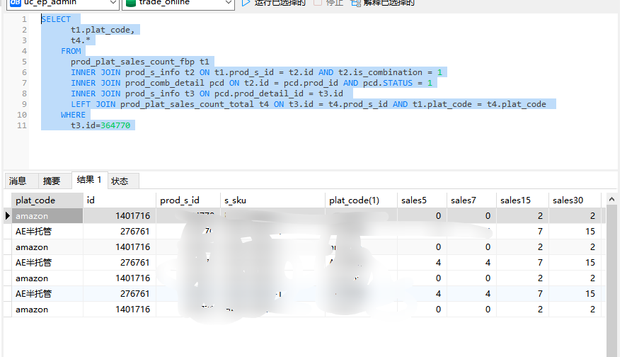The image size is (644, 357).
Task: Click the s_sku column header
Action: click(237, 200)
